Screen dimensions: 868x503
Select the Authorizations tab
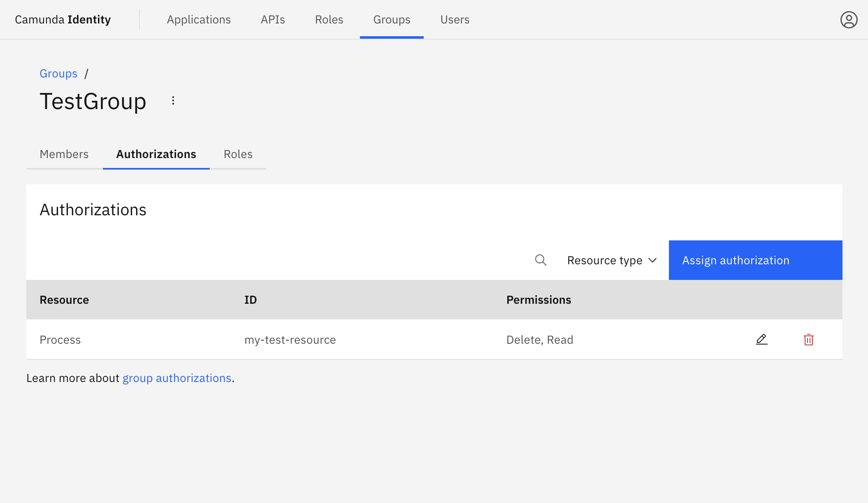click(156, 154)
